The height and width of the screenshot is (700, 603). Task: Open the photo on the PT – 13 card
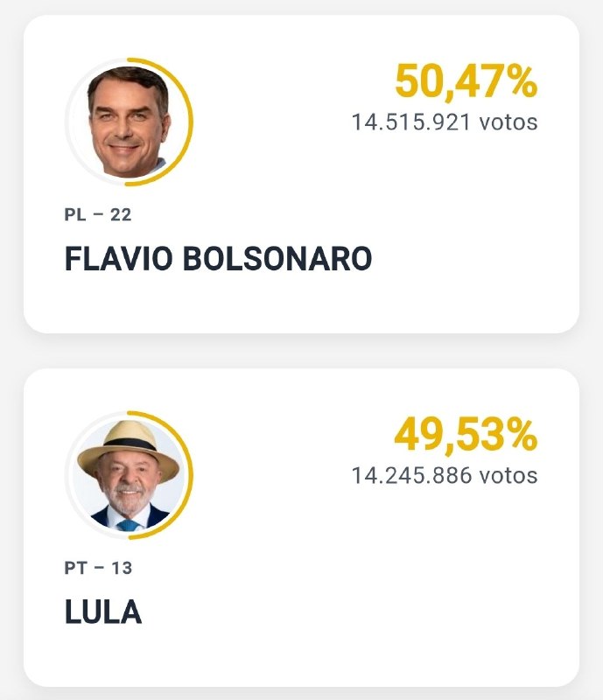pos(129,475)
